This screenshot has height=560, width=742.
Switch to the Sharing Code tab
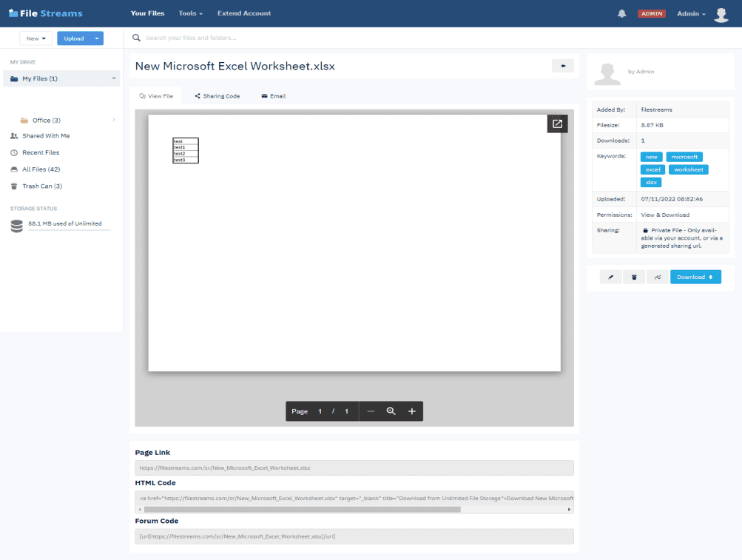pyautogui.click(x=217, y=95)
